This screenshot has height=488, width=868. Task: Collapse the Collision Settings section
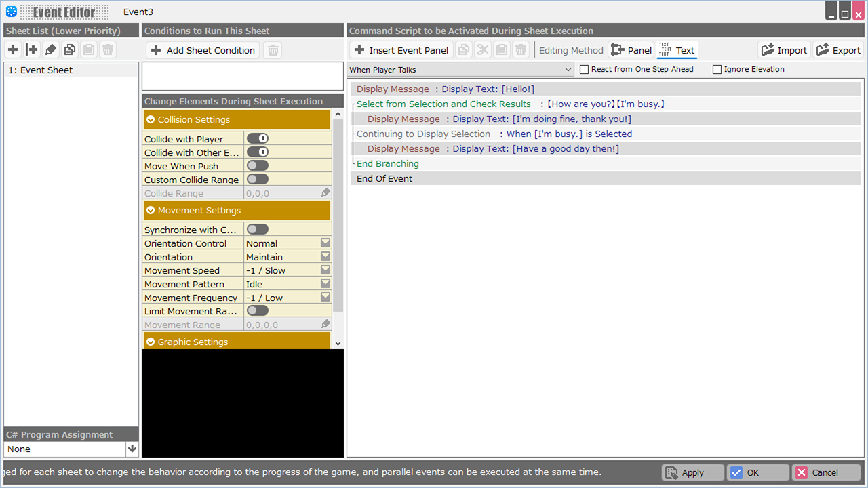(x=151, y=119)
